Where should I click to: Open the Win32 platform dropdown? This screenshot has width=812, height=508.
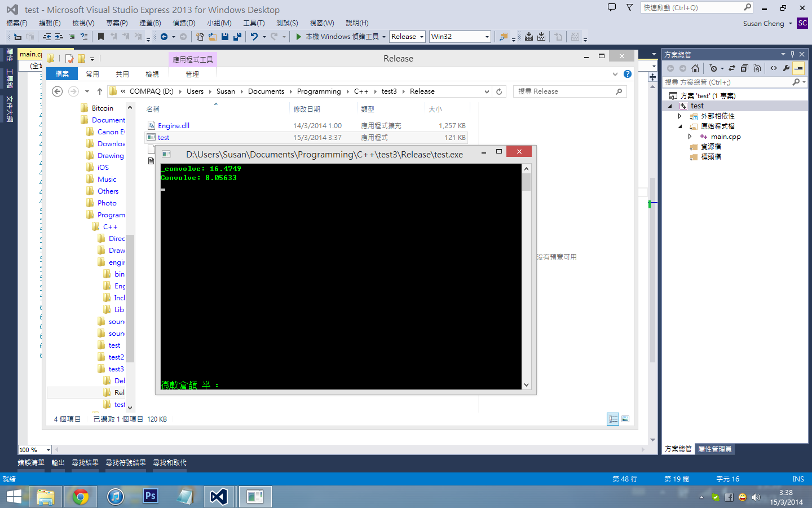(x=460, y=37)
